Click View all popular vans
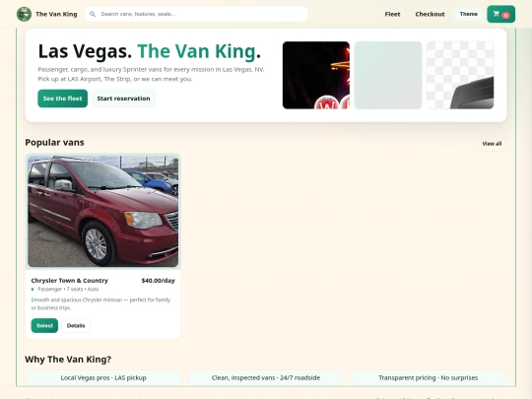The image size is (532, 399). pyautogui.click(x=492, y=144)
